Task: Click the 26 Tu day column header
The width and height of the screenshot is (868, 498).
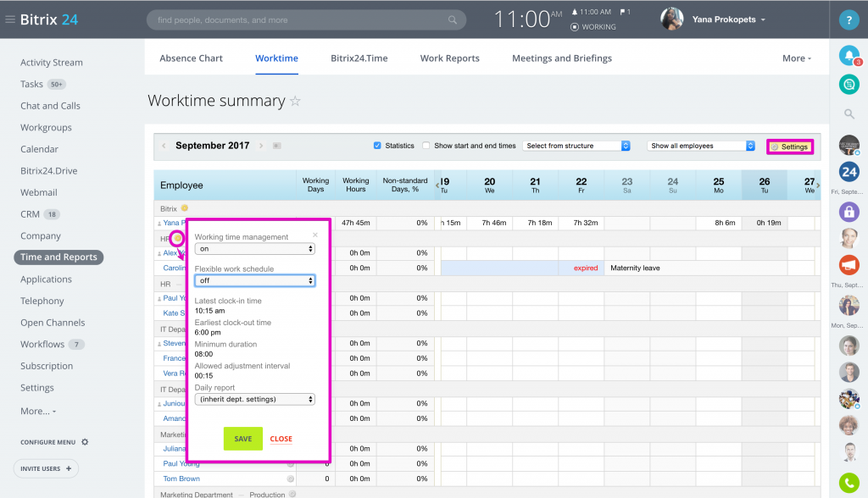Action: coord(765,185)
